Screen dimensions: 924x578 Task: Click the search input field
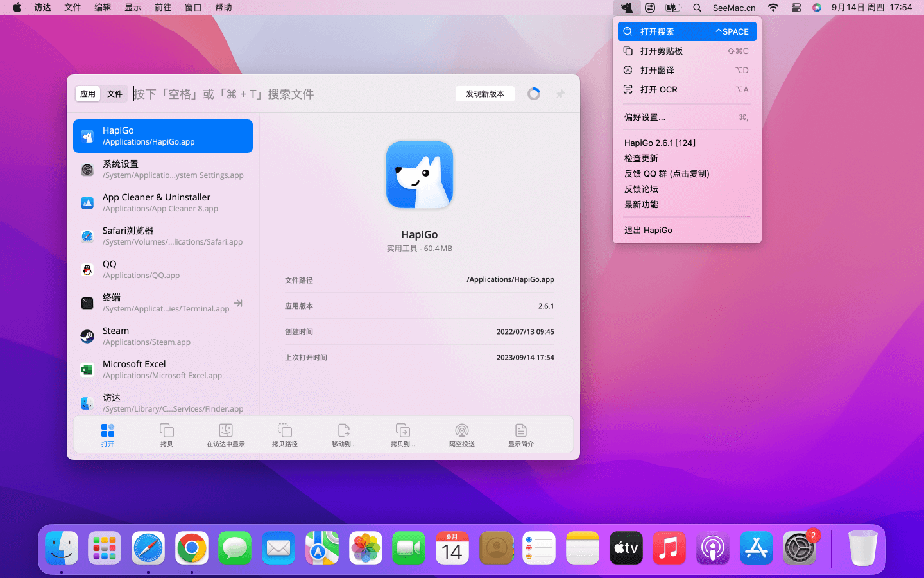[289, 94]
